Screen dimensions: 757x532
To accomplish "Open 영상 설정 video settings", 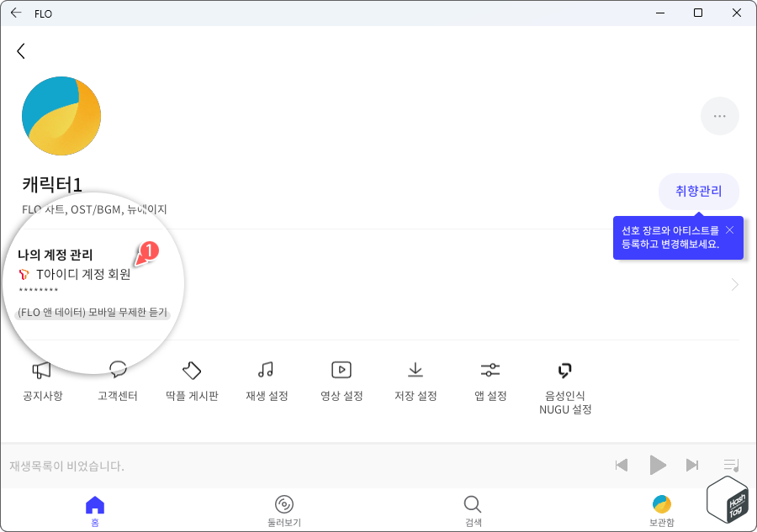I will pos(341,380).
